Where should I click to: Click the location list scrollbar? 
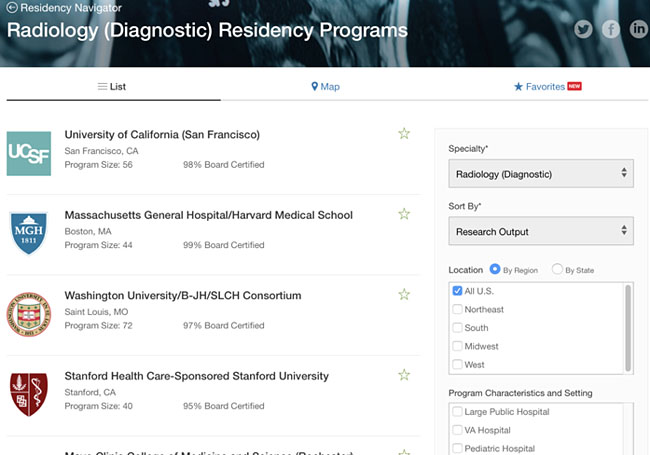pyautogui.click(x=628, y=328)
